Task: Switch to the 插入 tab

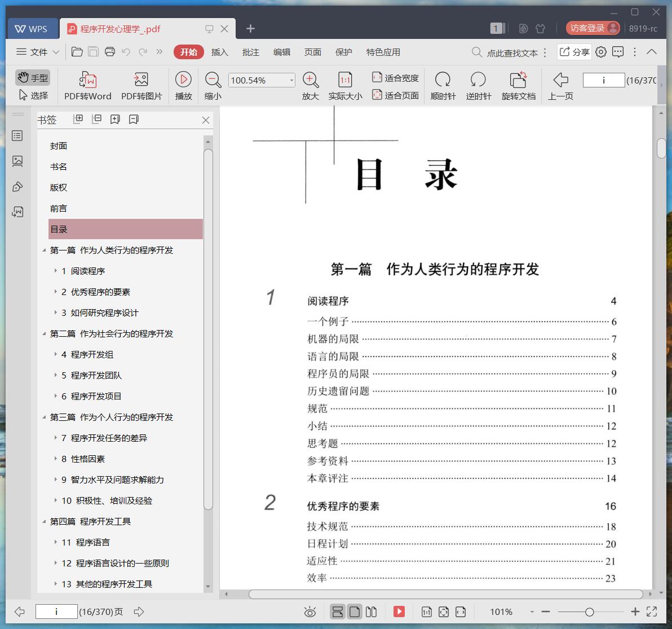Action: point(219,52)
